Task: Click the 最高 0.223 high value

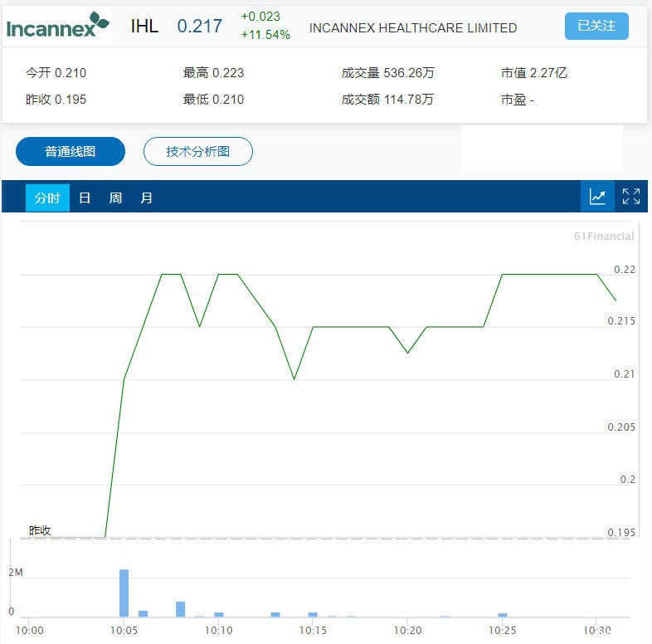Action: click(213, 73)
